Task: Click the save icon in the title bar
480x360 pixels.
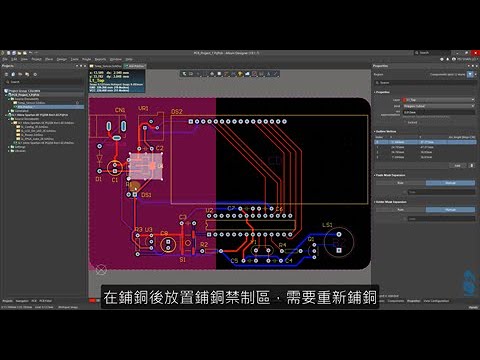Action: 8,53
